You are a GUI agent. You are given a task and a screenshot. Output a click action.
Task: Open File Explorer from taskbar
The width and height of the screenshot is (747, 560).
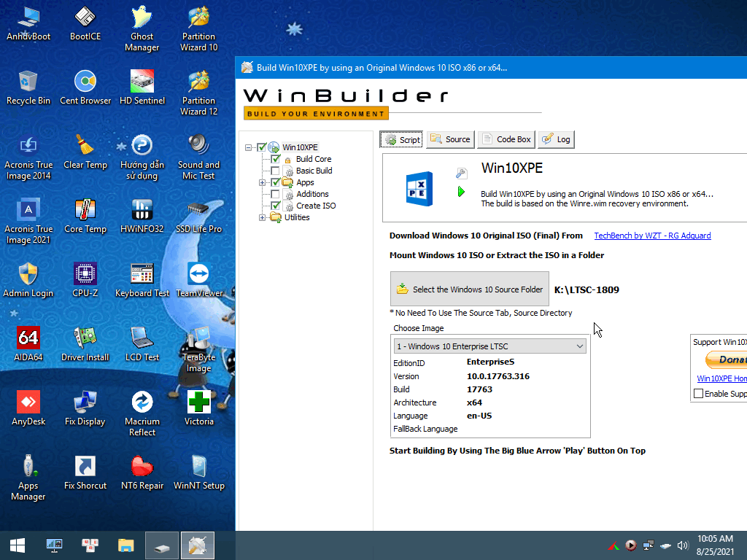point(125,545)
